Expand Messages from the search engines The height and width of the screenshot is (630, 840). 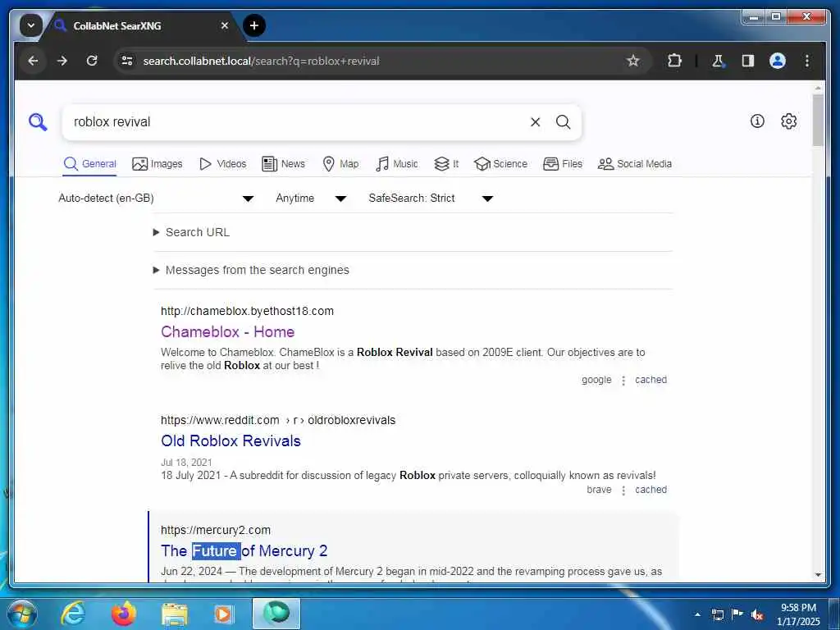(x=251, y=270)
